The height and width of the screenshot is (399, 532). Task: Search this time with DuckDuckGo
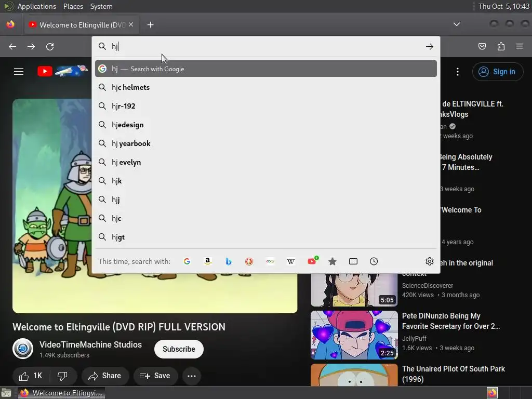click(x=249, y=261)
